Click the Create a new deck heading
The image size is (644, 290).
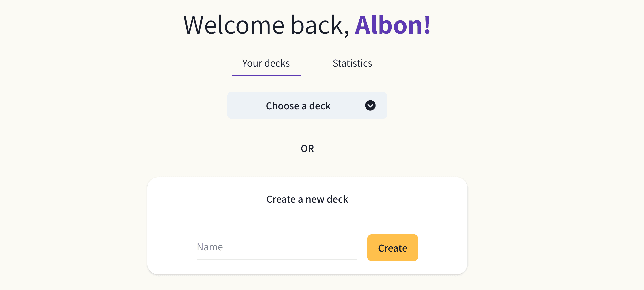click(x=307, y=199)
